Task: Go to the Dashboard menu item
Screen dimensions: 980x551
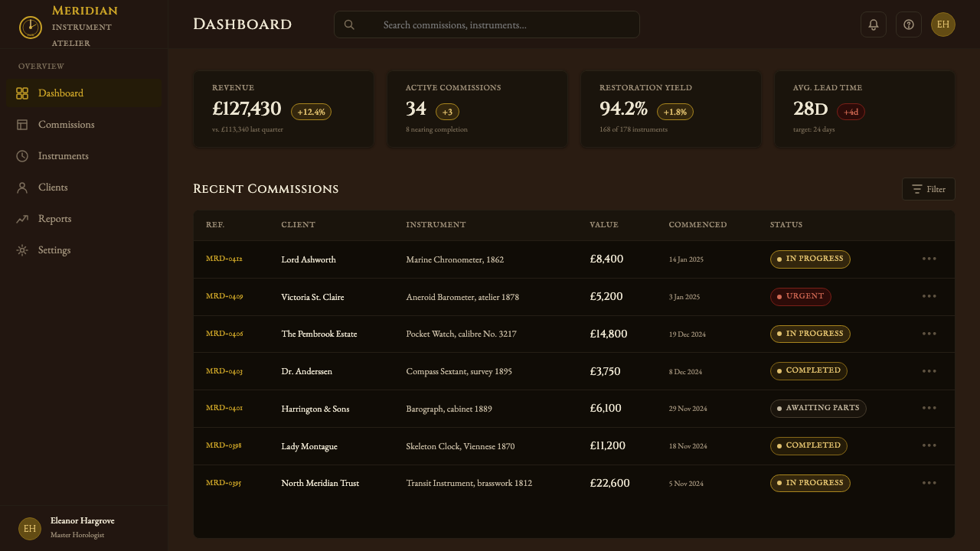Action: coord(84,93)
